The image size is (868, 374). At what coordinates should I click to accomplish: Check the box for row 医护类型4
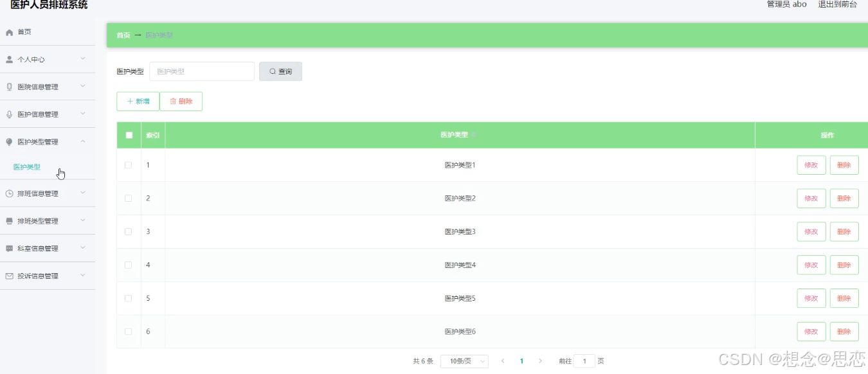(x=129, y=265)
